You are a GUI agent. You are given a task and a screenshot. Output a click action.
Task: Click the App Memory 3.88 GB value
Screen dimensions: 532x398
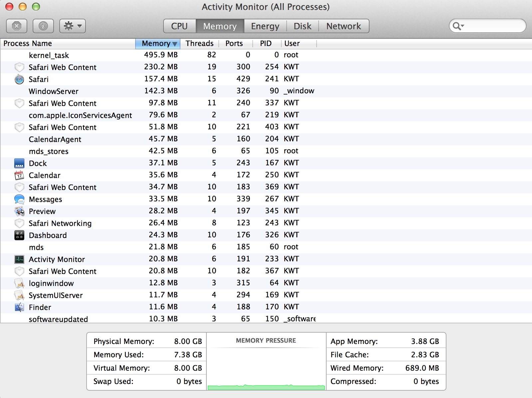click(x=425, y=341)
